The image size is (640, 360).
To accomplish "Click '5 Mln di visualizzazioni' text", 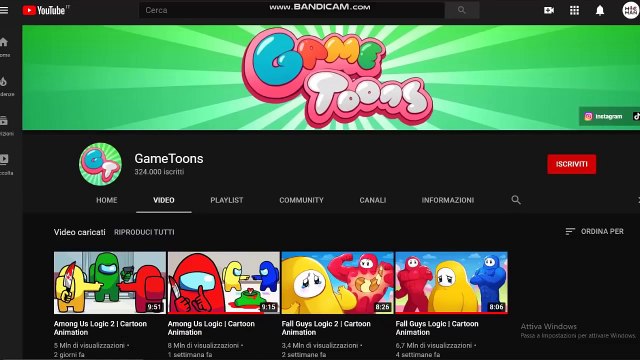I will tap(89, 345).
